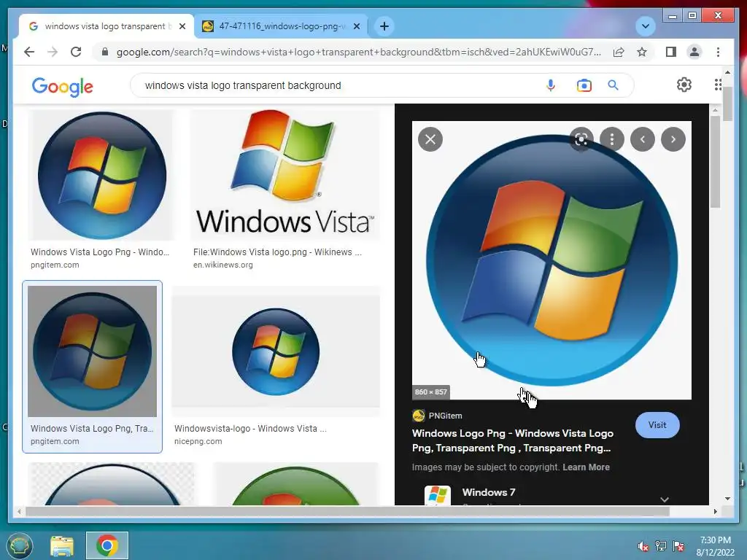Image resolution: width=747 pixels, height=560 pixels.
Task: Click the forward navigation arrow
Action: pyautogui.click(x=53, y=52)
